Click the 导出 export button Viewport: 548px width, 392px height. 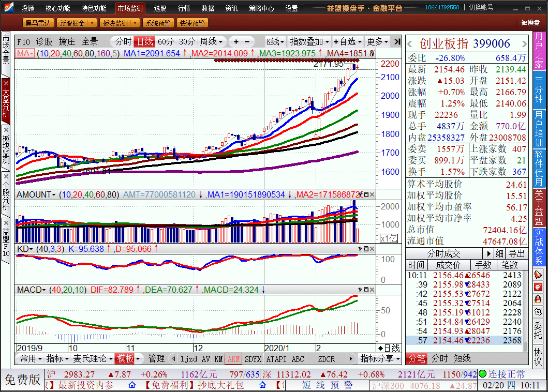(516, 253)
